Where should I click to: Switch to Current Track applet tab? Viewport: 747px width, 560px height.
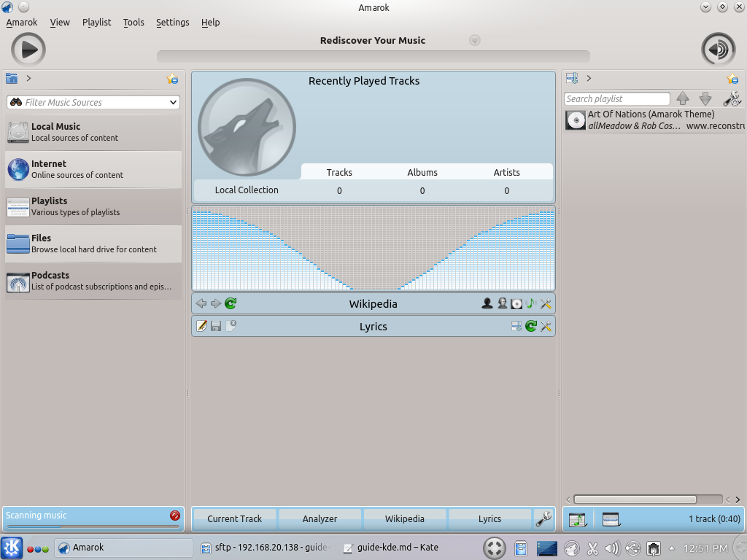(x=234, y=519)
